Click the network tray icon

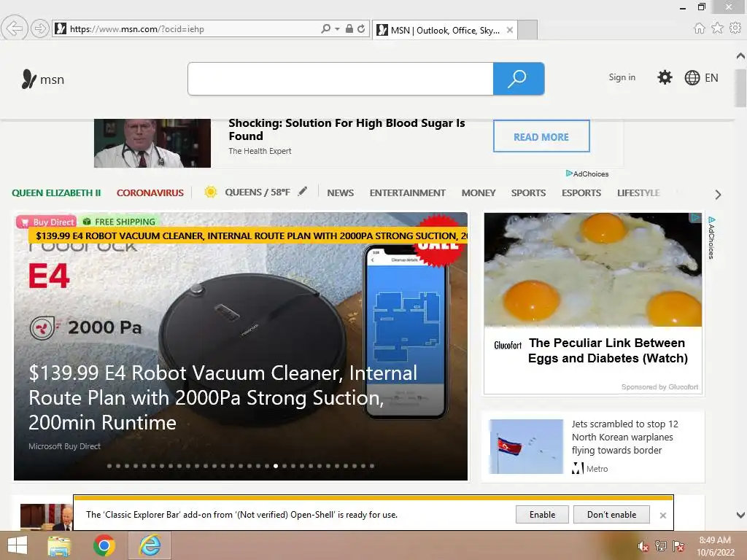pyautogui.click(x=661, y=545)
